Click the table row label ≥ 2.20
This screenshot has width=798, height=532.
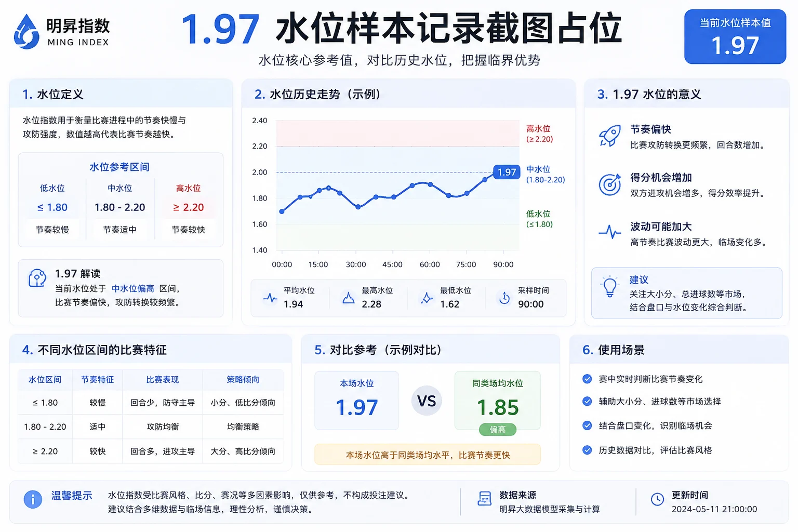[45, 451]
